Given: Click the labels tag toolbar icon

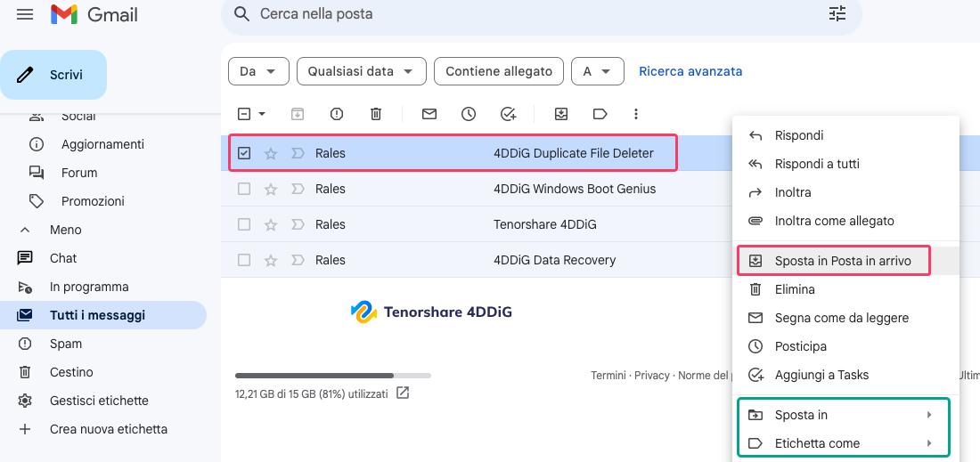Looking at the screenshot, I should (x=600, y=114).
